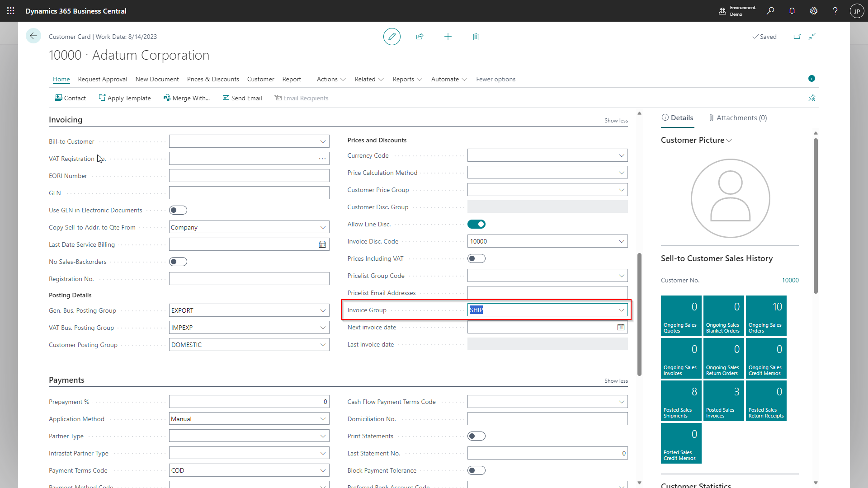Open the app launcher waffle menu
868x488 pixels.
tap(11, 11)
